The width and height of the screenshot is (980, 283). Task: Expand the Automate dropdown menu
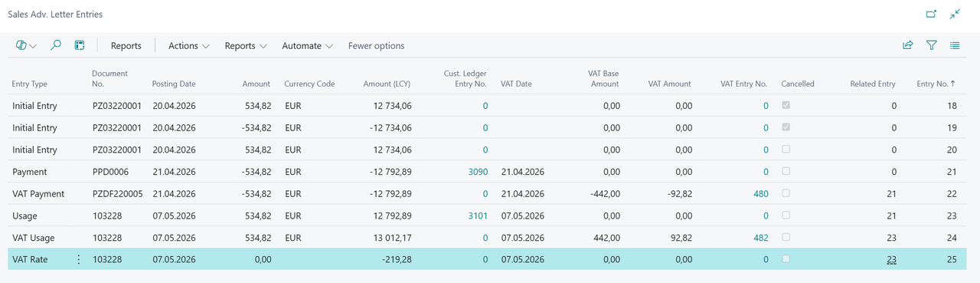307,46
